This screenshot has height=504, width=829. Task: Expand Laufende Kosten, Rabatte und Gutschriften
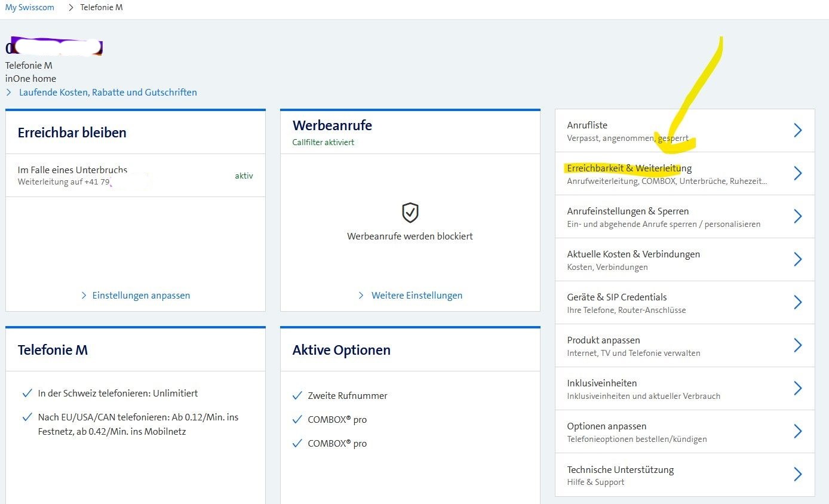click(108, 93)
